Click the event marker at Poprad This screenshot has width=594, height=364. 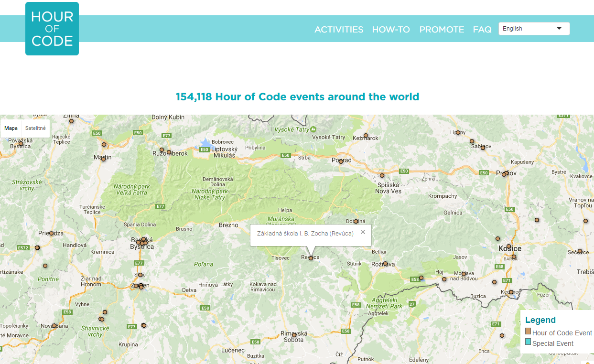(341, 161)
